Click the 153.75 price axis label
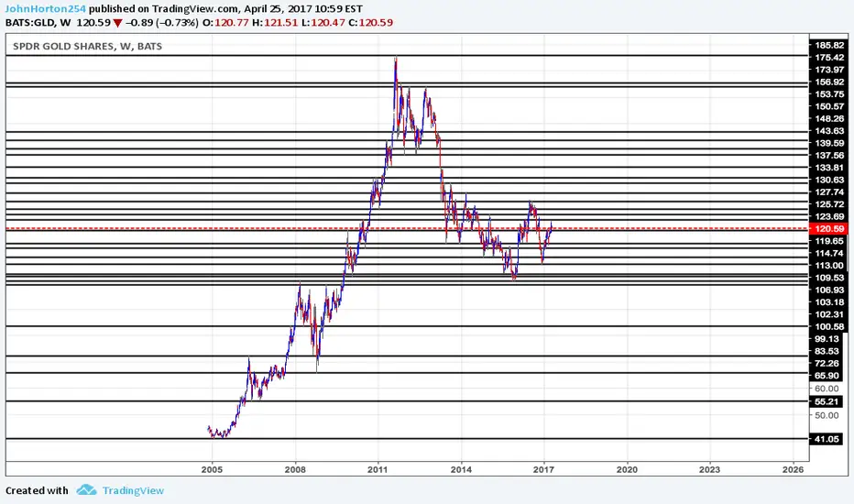This screenshot has width=854, height=504. click(x=829, y=93)
